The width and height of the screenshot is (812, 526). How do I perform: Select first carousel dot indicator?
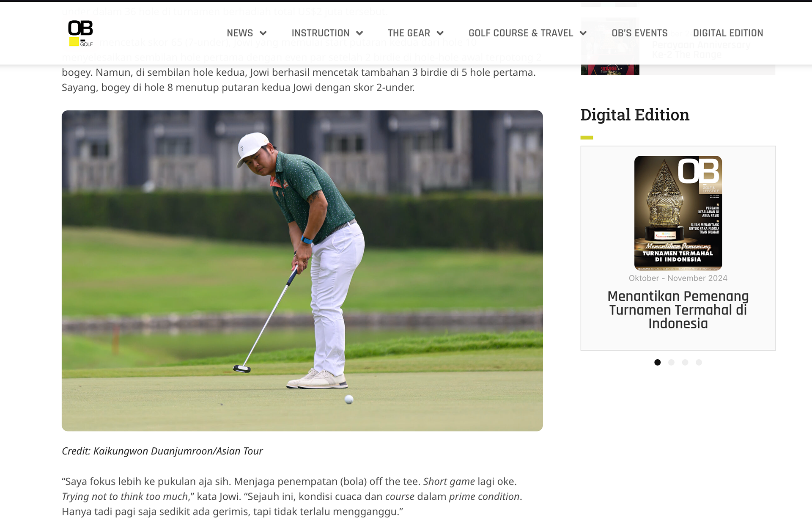pyautogui.click(x=657, y=362)
